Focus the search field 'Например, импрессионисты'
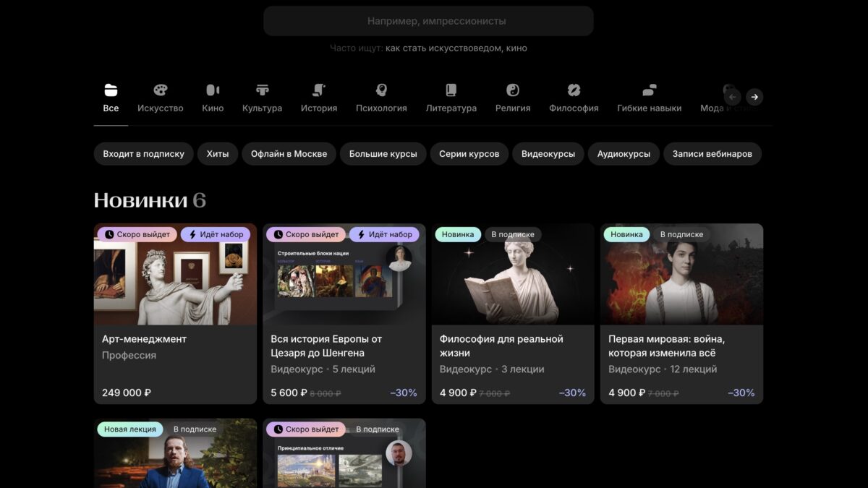The image size is (868, 488). (428, 21)
